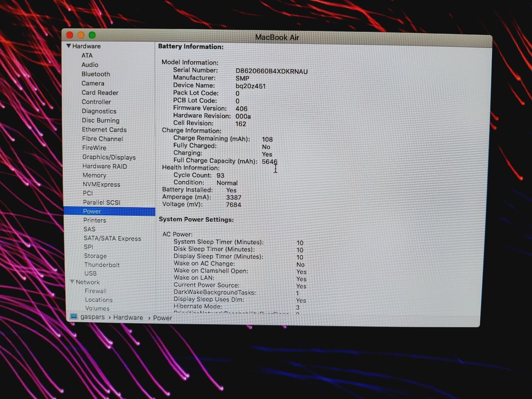Click the device name bq20z451
532x399 pixels.
(250, 86)
